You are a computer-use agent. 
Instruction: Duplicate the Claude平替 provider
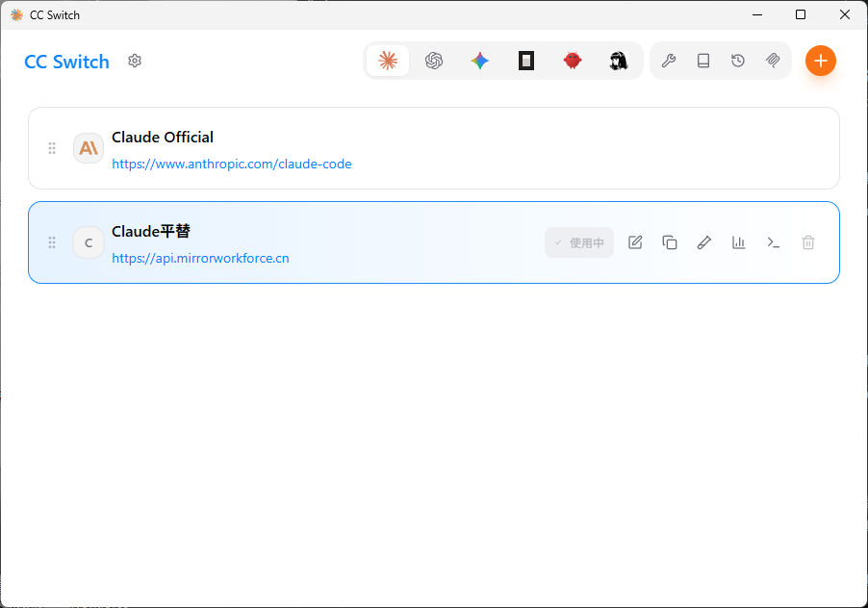pyautogui.click(x=670, y=242)
